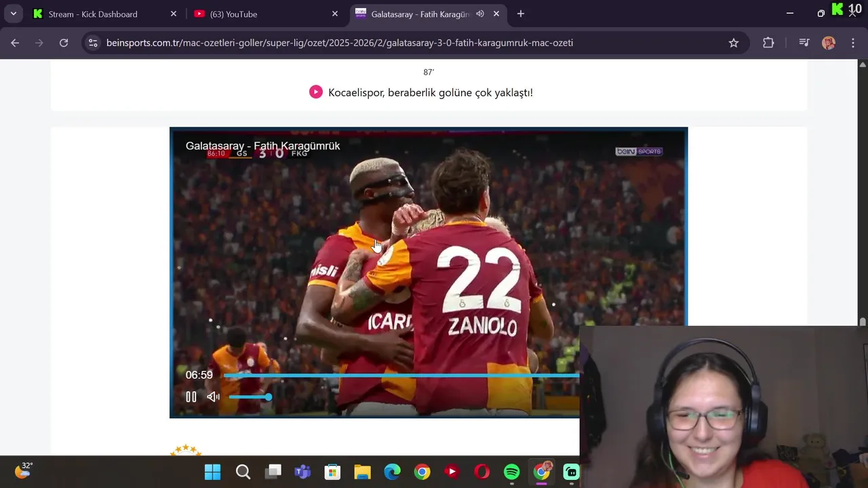Open the media controls button
The height and width of the screenshot is (488, 868).
(x=804, y=43)
